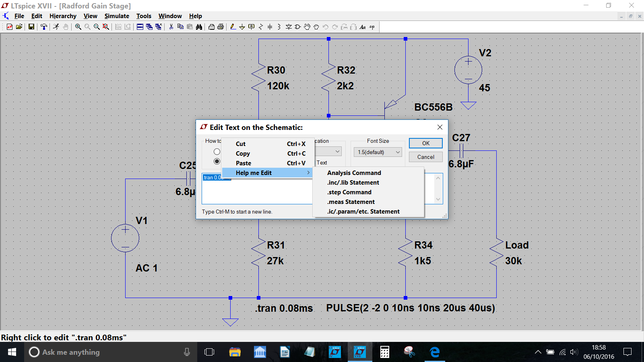Open the Tools menu
This screenshot has width=644, height=362.
[144, 16]
